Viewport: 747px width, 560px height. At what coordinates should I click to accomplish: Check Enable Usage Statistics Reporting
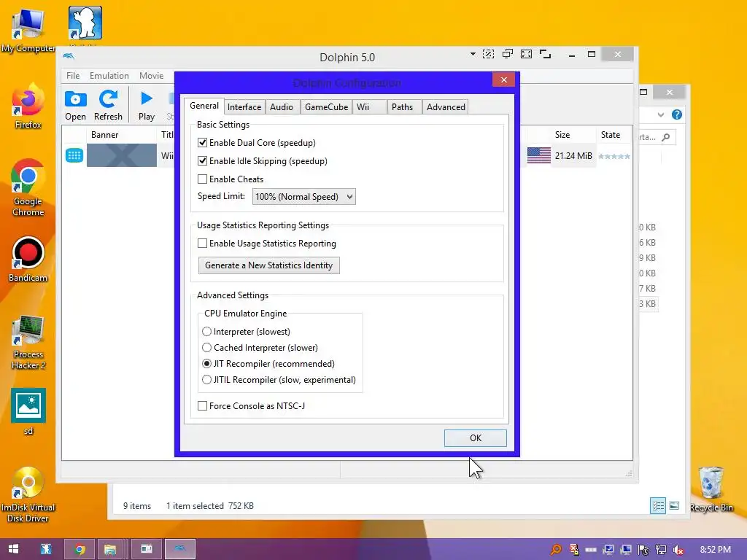(x=203, y=244)
